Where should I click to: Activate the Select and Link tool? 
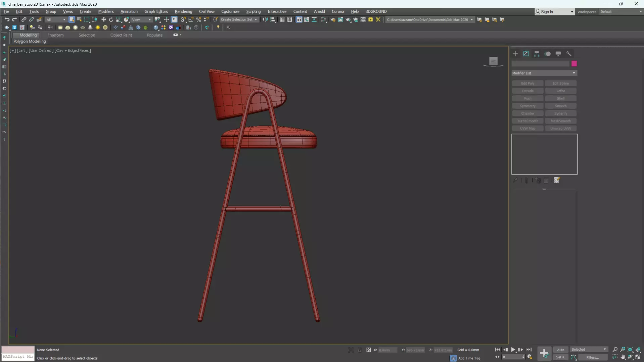click(24, 19)
